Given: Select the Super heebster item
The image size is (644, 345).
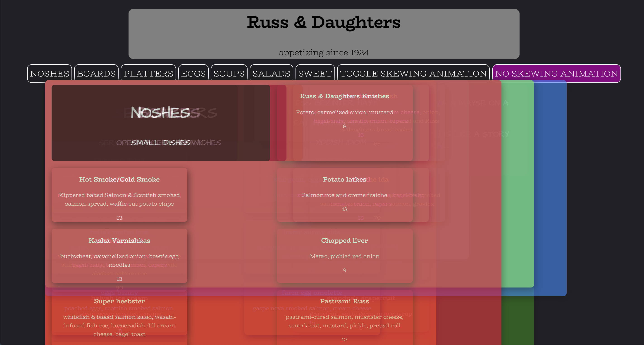Looking at the screenshot, I should coord(119,318).
